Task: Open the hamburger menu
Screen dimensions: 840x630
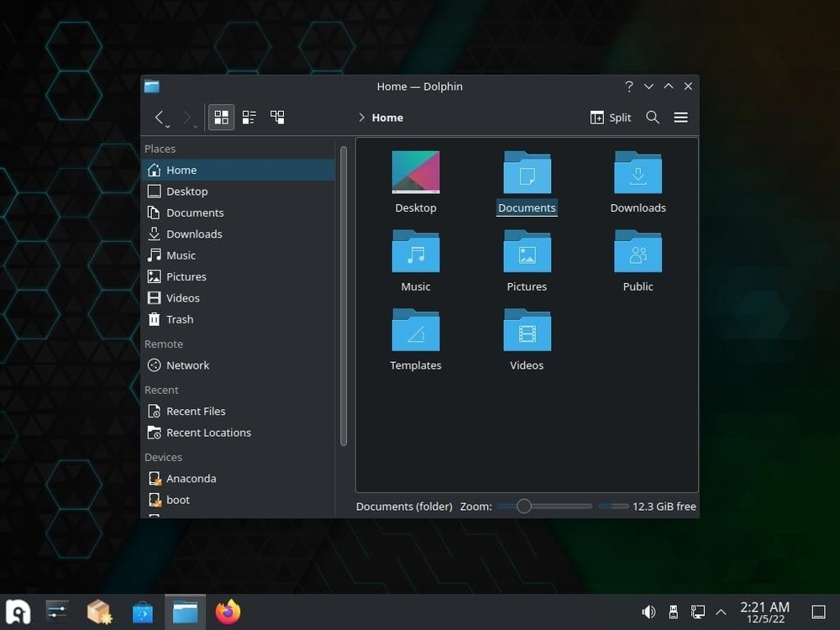Action: click(x=680, y=117)
